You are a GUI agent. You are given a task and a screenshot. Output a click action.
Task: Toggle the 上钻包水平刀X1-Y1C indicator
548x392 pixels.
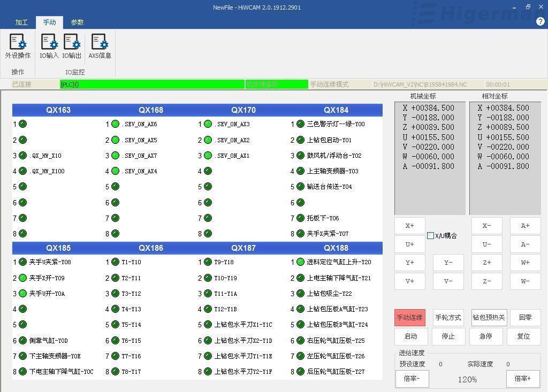[208, 325]
